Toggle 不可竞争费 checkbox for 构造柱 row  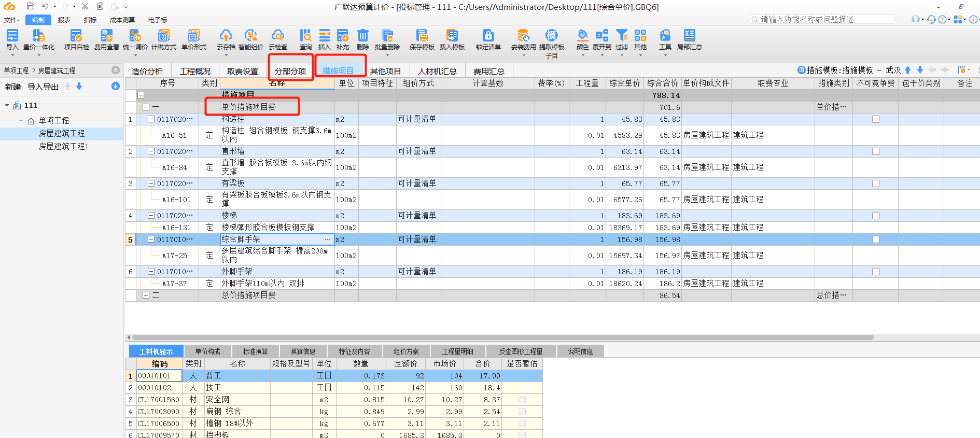pos(876,119)
